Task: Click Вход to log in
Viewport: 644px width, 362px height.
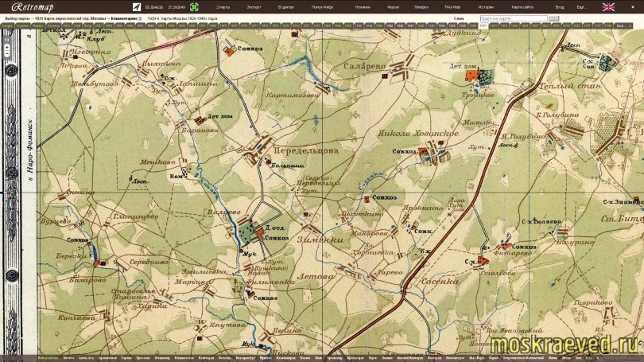Action: 560,7
